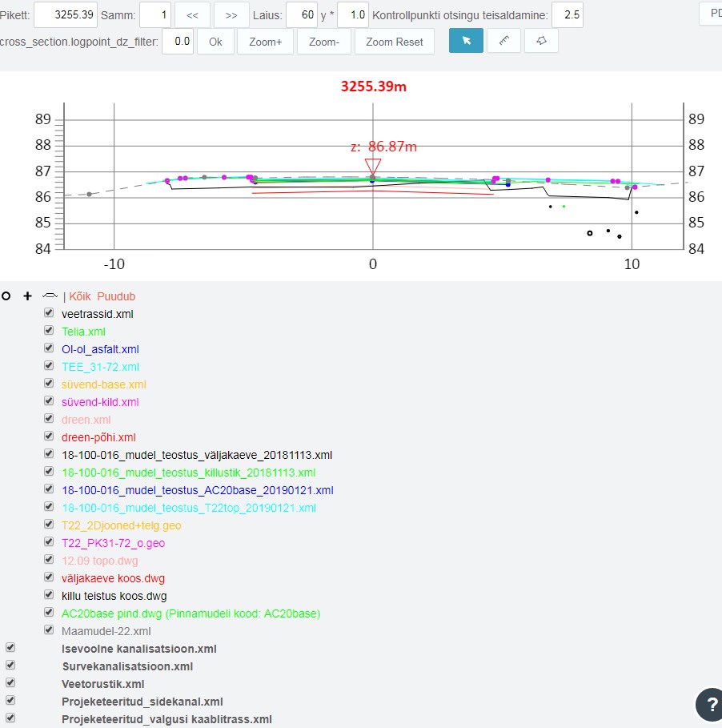Click the Kõik link to select all
722x728 pixels.
pos(81,296)
